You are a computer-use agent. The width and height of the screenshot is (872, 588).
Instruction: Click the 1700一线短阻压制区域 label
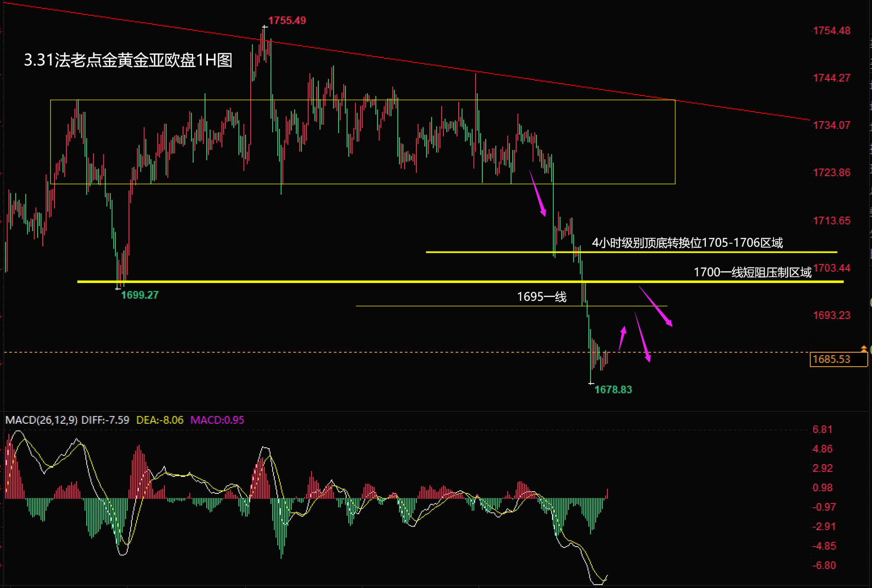(x=752, y=272)
